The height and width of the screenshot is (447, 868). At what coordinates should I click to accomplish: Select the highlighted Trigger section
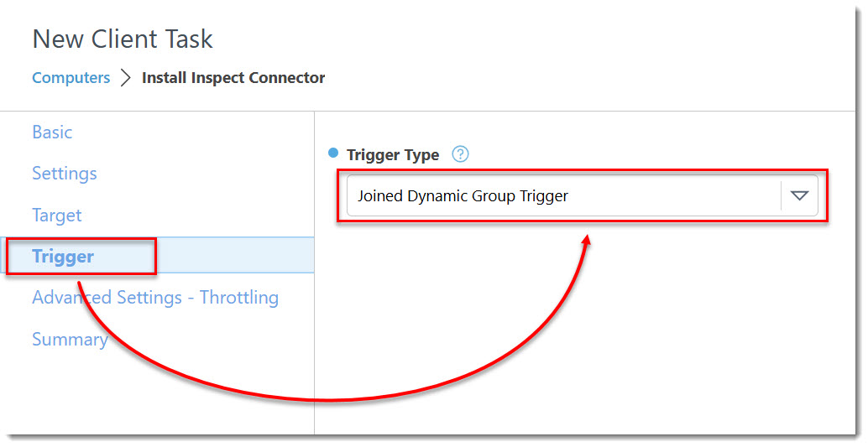[x=63, y=256]
